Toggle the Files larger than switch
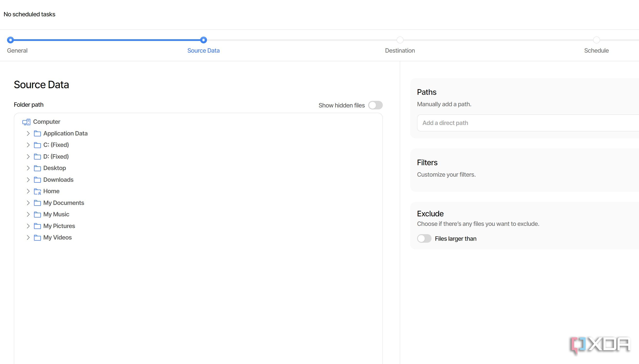Screen dimensions: 639x364 [424, 239]
